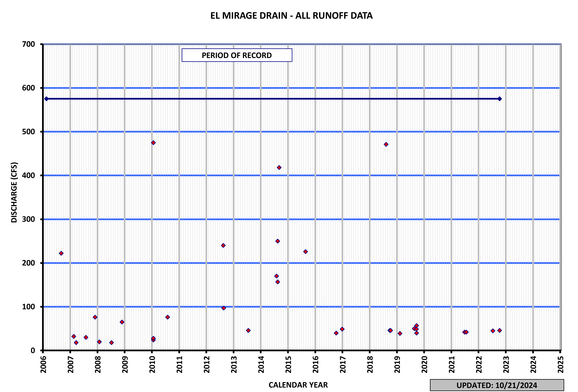This screenshot has width=578, height=392.
Task: Click the 2010 data point near 475 CFS
Action: coord(153,143)
